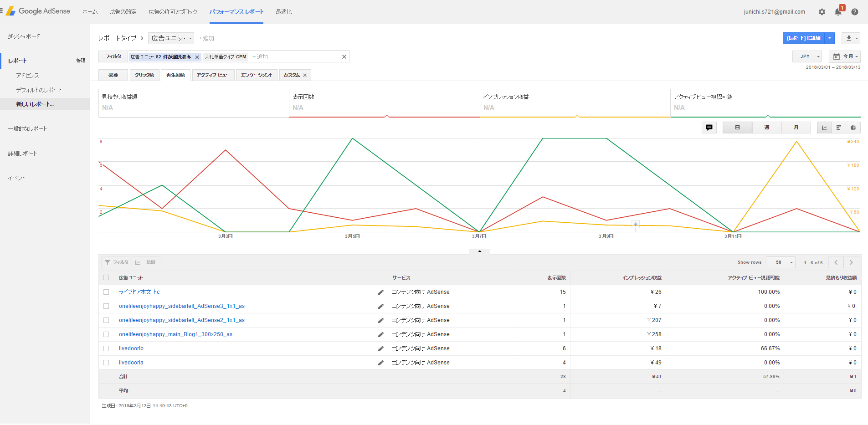
Task: Open the chart annotations comment icon
Action: (709, 128)
